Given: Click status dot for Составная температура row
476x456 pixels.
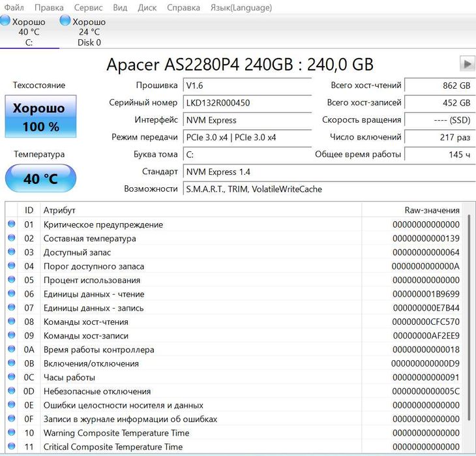Looking at the screenshot, I should pos(12,238).
